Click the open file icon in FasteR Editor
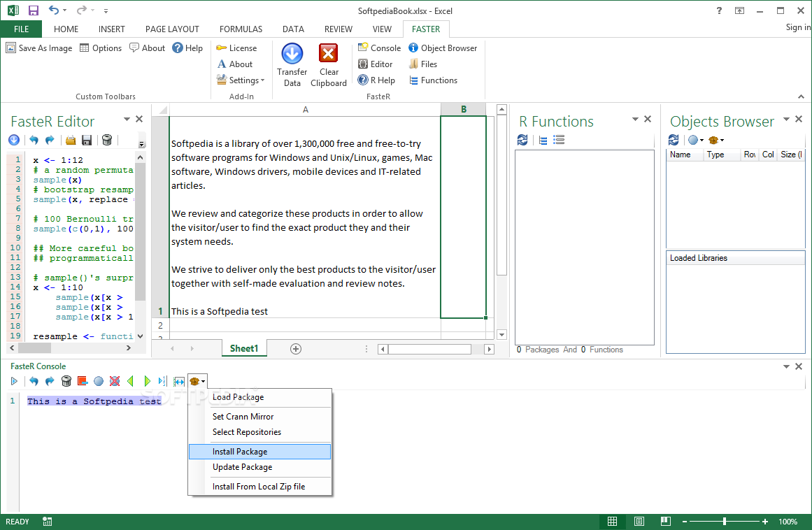 pos(71,140)
